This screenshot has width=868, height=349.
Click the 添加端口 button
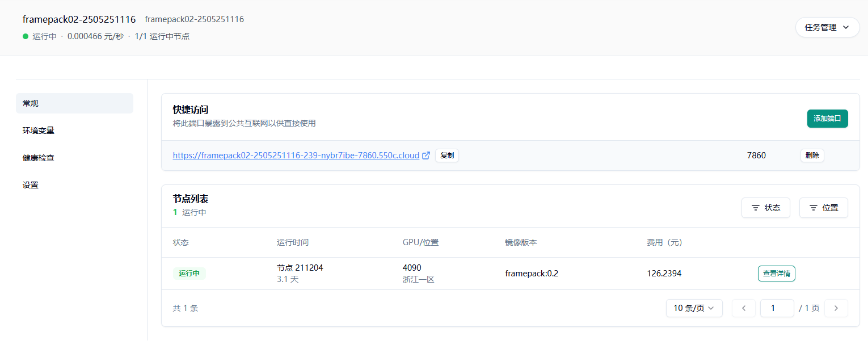click(x=827, y=119)
